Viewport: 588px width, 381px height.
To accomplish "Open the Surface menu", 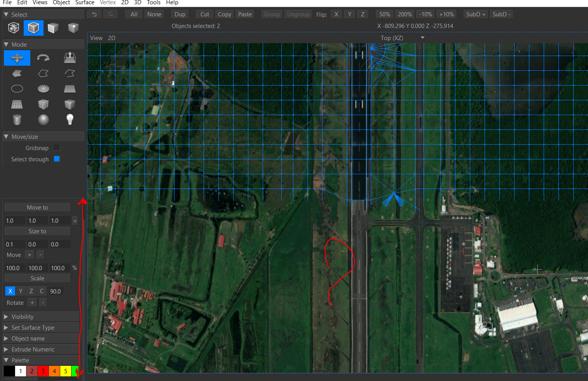I will [x=85, y=3].
